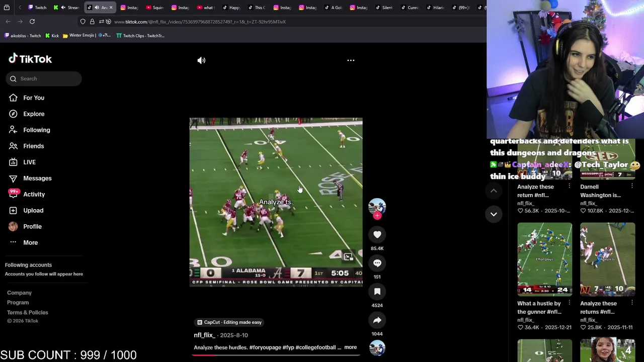Go back with the browser back arrow
The width and height of the screenshot is (644, 362).
[8, 22]
